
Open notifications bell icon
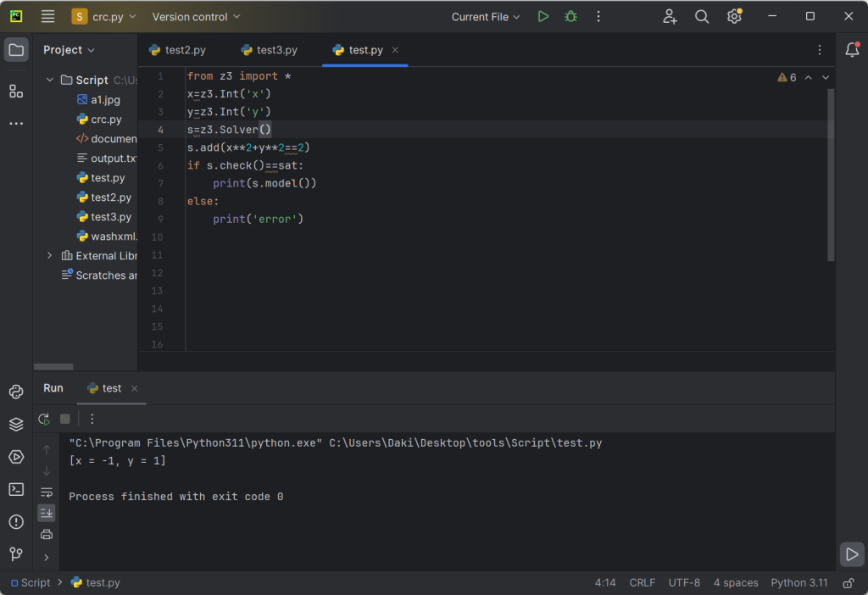852,50
